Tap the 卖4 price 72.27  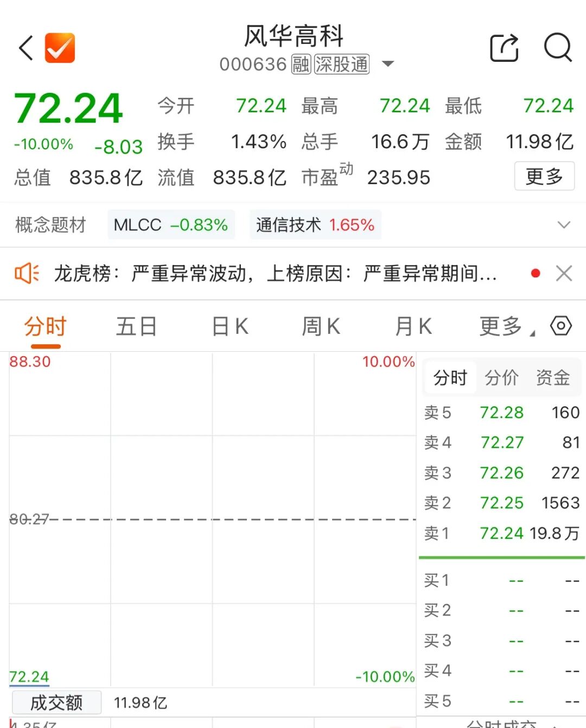502,442
